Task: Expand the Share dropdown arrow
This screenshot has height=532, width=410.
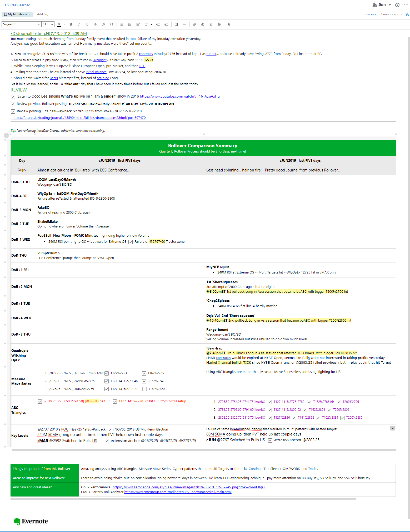Action: tap(390, 5)
